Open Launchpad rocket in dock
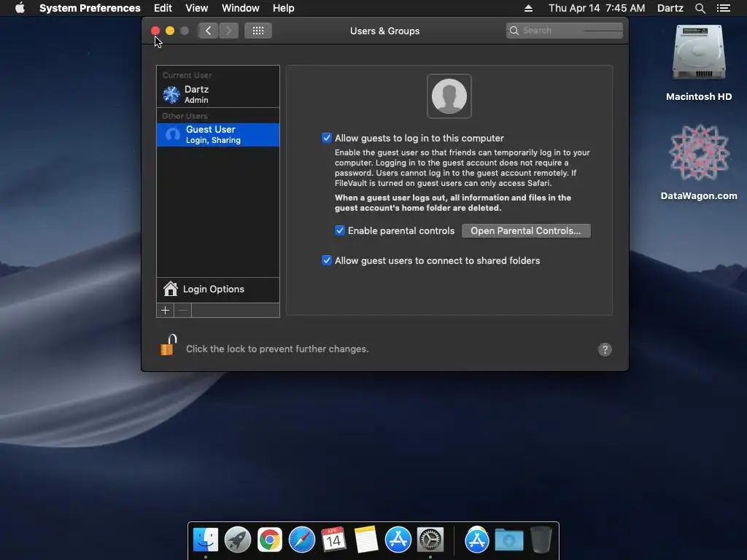The height and width of the screenshot is (560, 747). pyautogui.click(x=237, y=540)
